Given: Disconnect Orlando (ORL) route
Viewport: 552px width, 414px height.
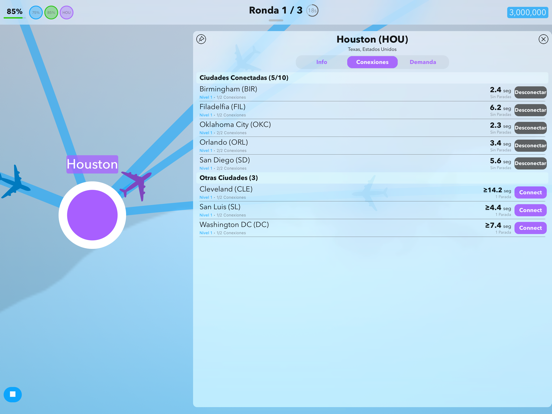Looking at the screenshot, I should pyautogui.click(x=530, y=146).
